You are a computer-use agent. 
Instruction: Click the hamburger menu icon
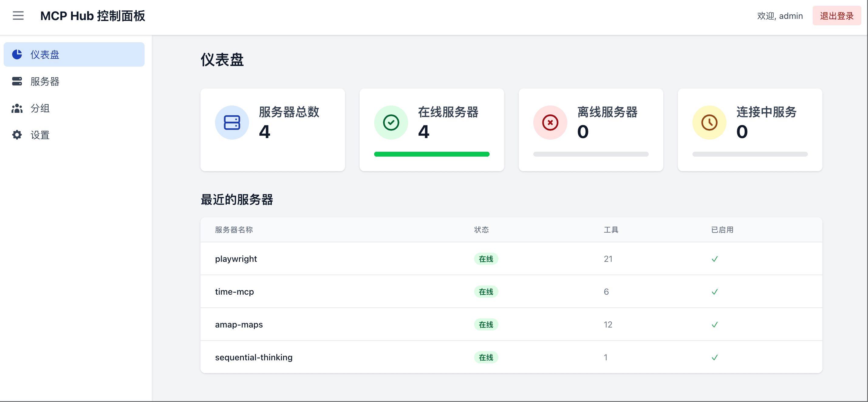[x=18, y=16]
